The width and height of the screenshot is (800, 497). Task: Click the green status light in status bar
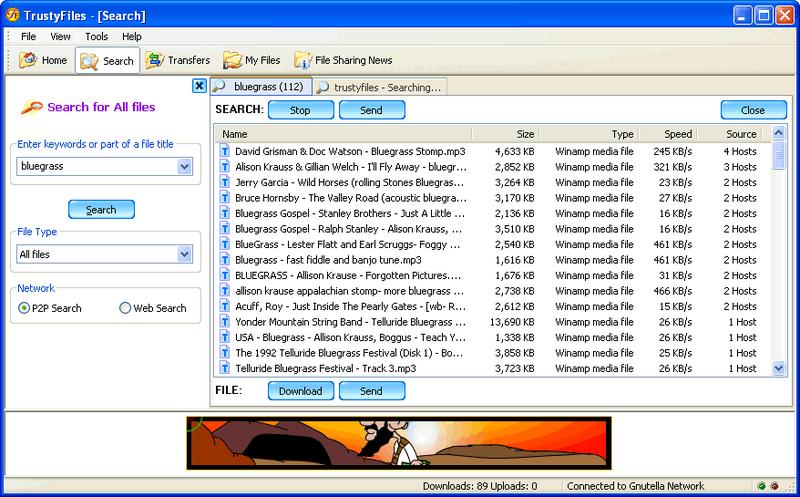coord(762,486)
